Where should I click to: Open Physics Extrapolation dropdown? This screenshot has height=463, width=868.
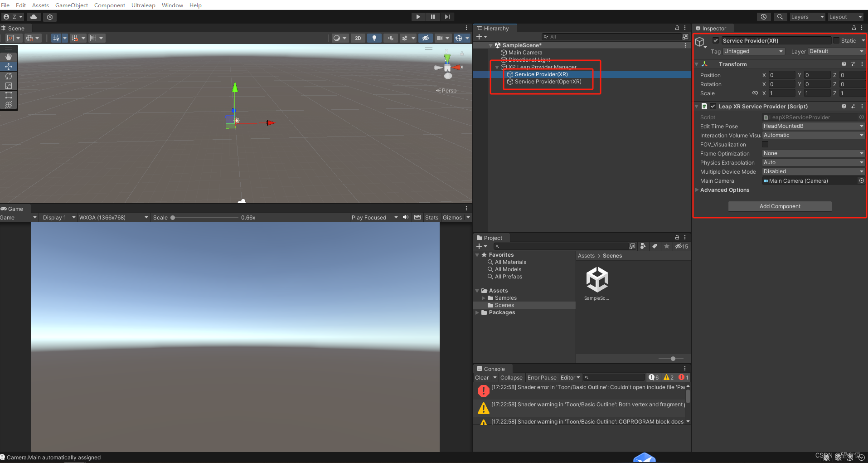814,162
